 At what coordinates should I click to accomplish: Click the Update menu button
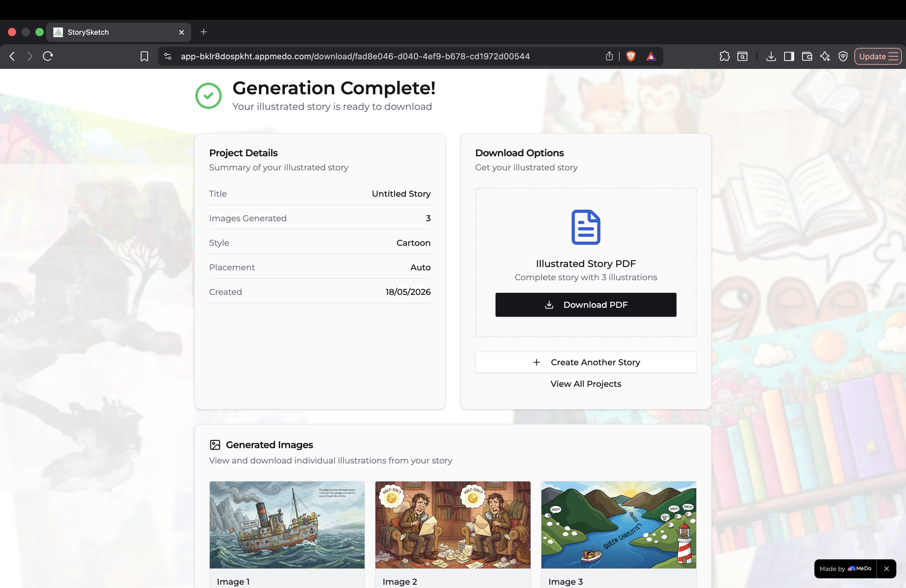click(x=878, y=56)
